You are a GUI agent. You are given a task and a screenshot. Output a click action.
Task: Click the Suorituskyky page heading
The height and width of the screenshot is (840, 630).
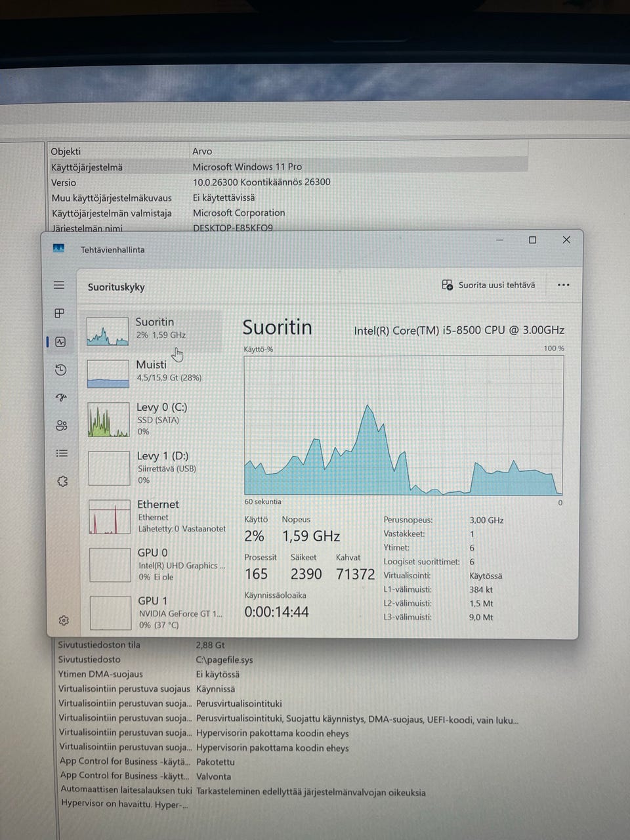pos(116,287)
